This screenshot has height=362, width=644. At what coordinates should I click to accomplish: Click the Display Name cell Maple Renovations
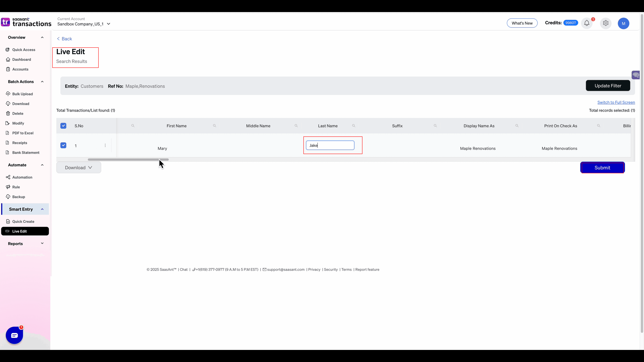(x=478, y=148)
